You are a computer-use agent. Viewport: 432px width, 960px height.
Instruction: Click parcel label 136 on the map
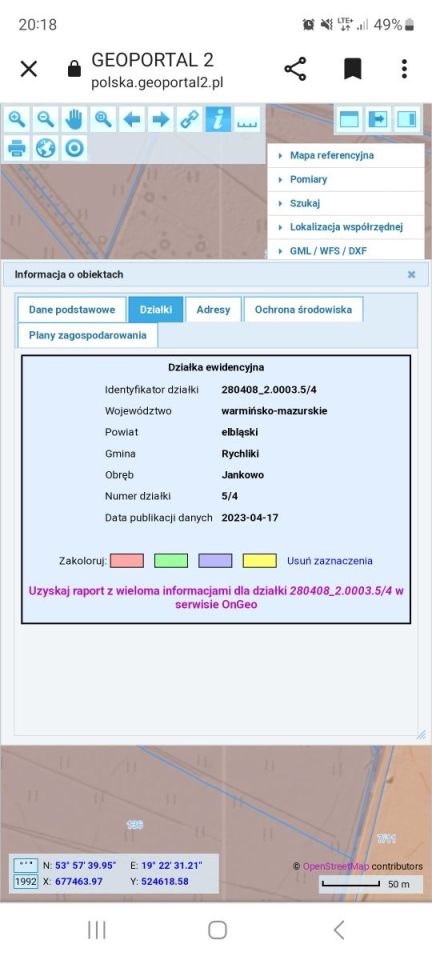point(135,825)
